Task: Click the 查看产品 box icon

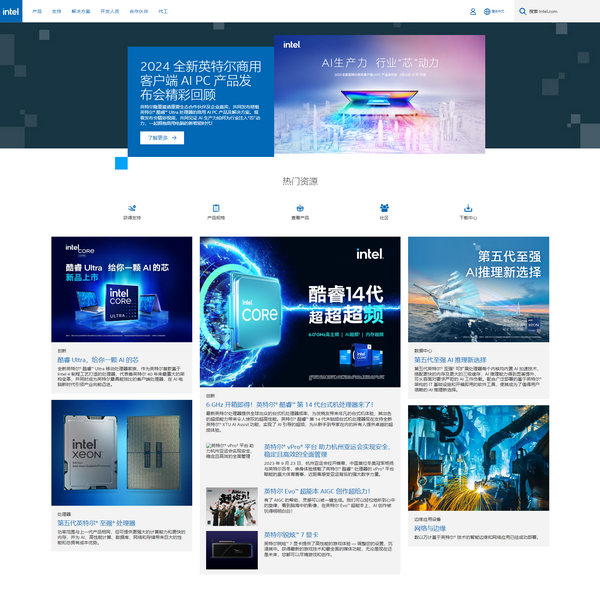Action: [x=300, y=207]
